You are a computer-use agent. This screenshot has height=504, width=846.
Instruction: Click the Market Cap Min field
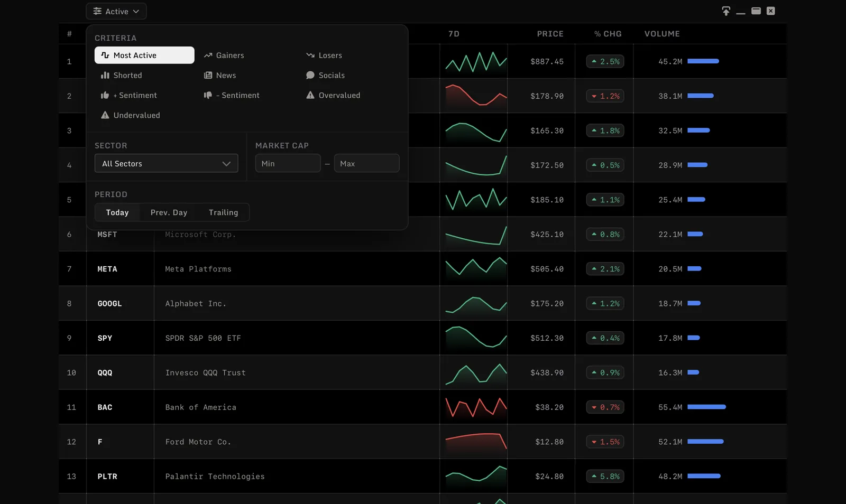288,164
